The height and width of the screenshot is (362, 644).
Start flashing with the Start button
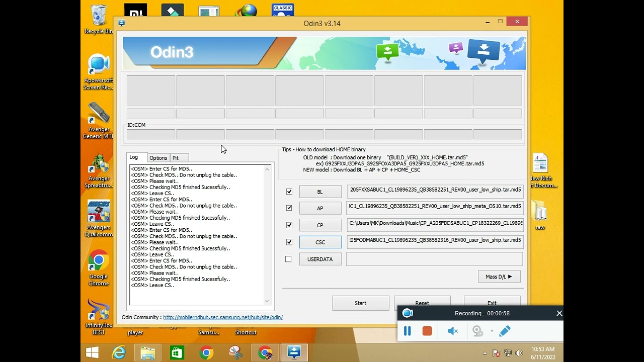point(360,303)
